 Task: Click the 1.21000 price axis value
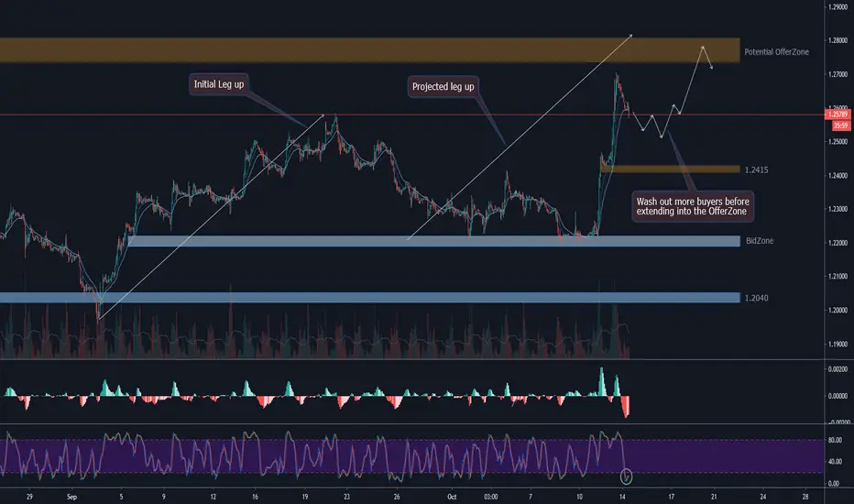838,277
